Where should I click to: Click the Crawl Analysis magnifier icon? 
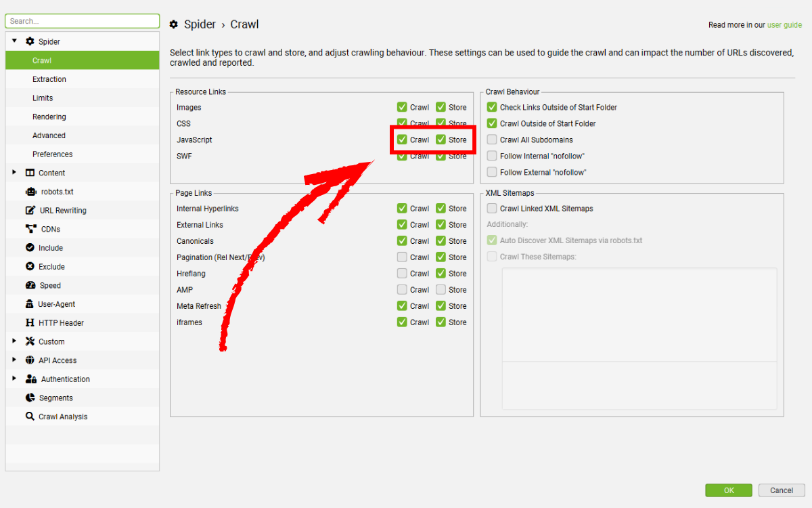coord(30,417)
